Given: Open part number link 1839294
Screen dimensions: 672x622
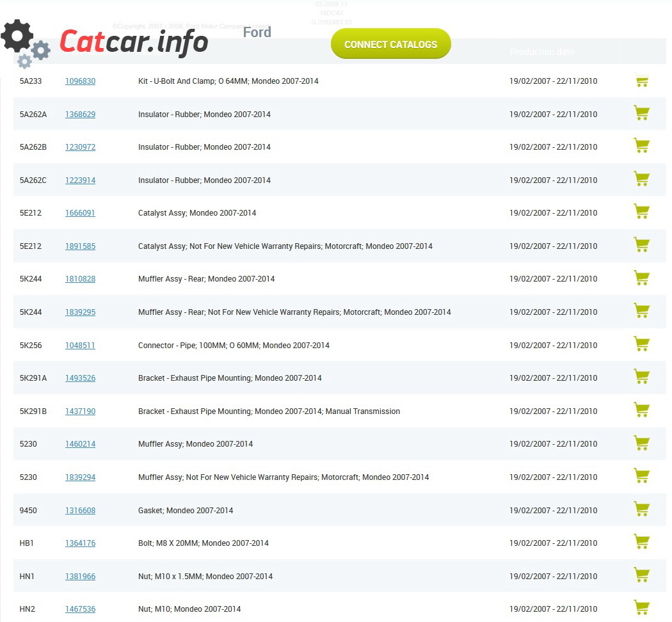Looking at the screenshot, I should pos(80,477).
